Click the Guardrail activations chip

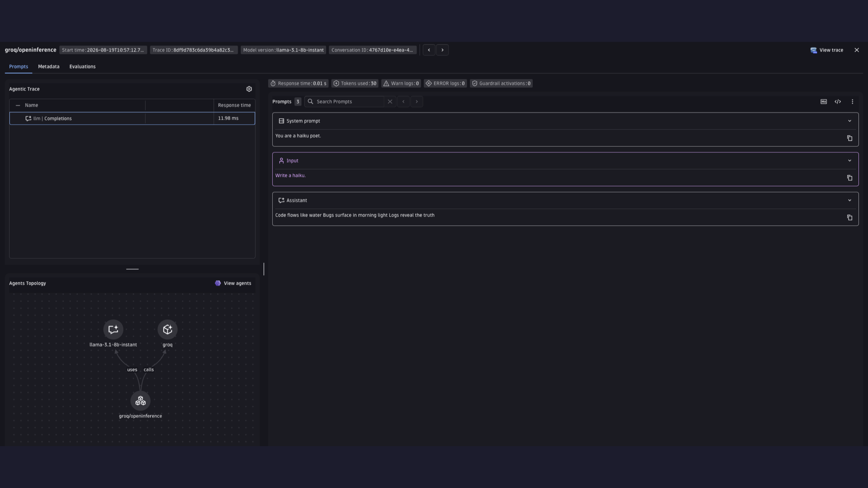[x=501, y=83]
